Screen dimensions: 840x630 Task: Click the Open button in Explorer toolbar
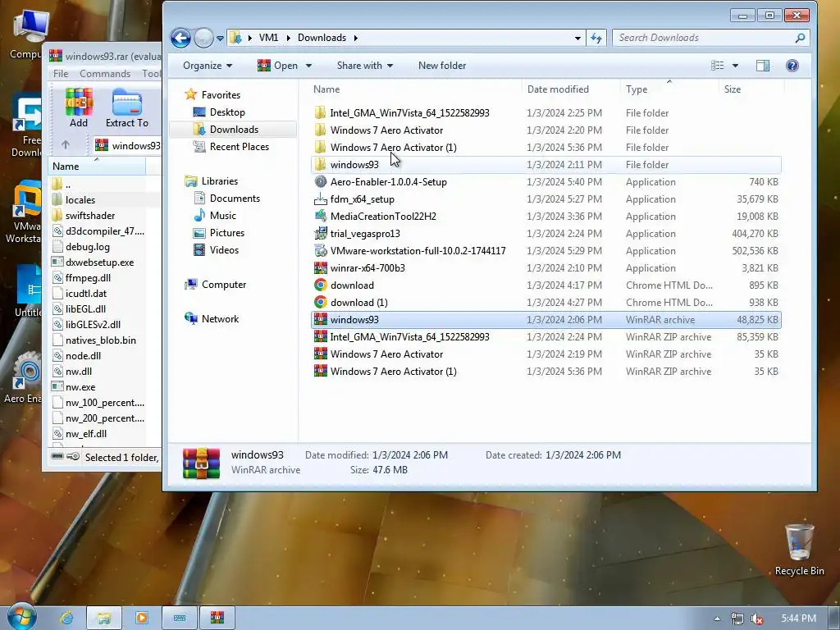277,66
